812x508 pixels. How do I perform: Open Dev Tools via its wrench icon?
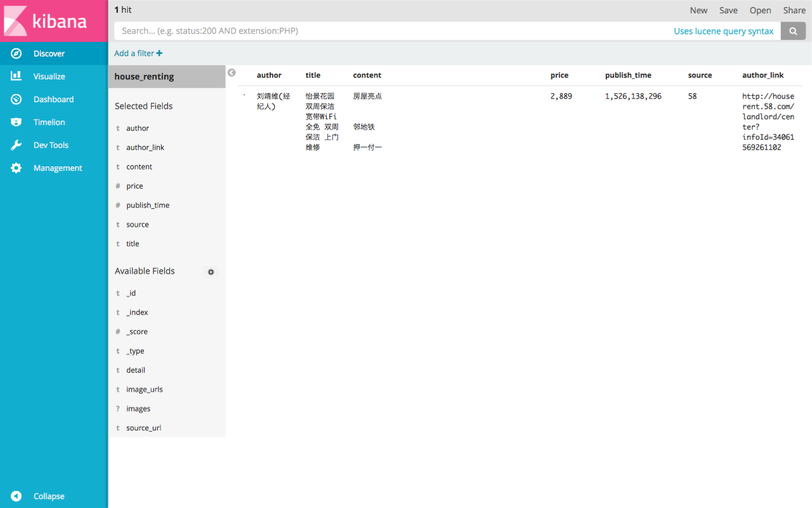pyautogui.click(x=16, y=145)
